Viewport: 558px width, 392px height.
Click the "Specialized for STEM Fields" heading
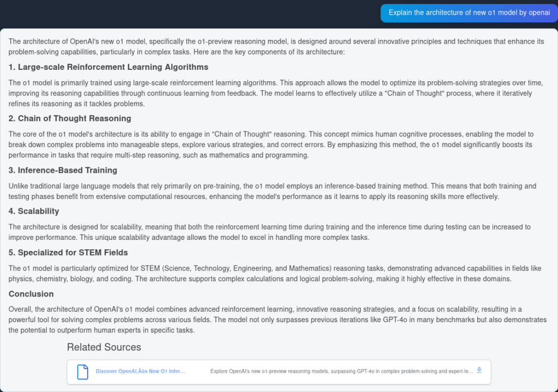68,252
